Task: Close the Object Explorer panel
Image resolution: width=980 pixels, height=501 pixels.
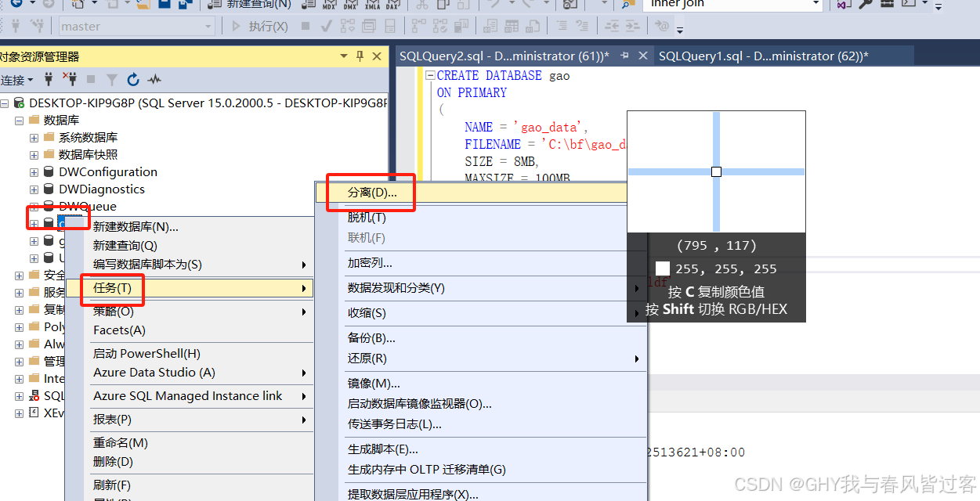Action: click(377, 56)
